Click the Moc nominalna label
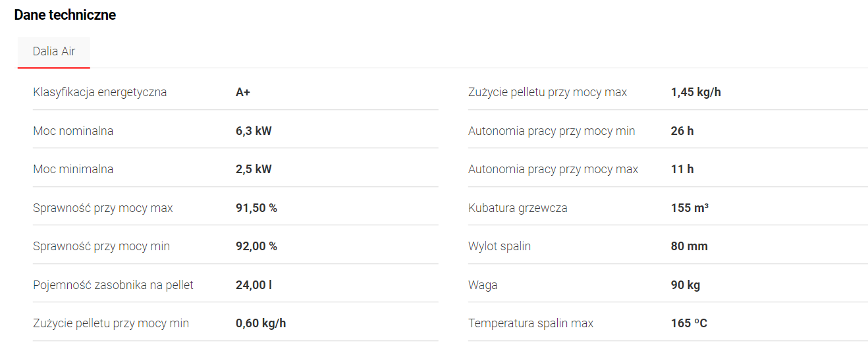Image resolution: width=868 pixels, height=347 pixels. pyautogui.click(x=73, y=131)
